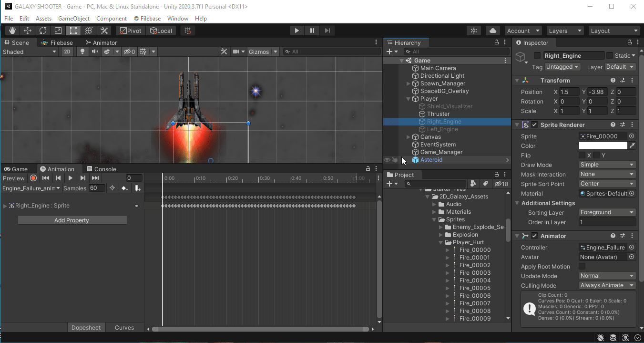This screenshot has width=644, height=343.
Task: Toggle Static checkbox
Action: pos(610,56)
